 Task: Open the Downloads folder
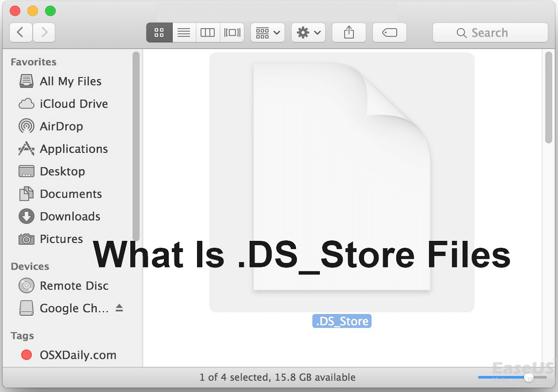coord(70,216)
